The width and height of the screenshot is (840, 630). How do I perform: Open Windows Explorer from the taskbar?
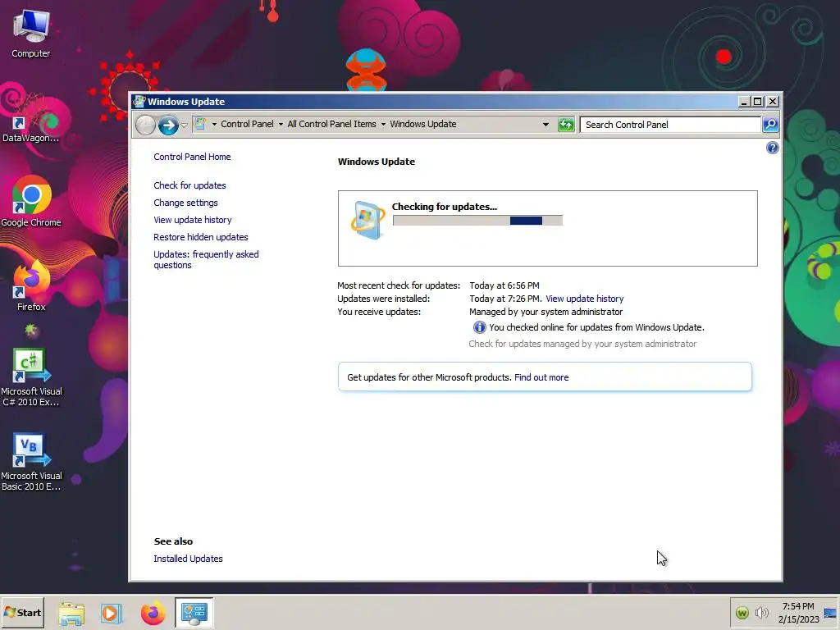pos(71,613)
